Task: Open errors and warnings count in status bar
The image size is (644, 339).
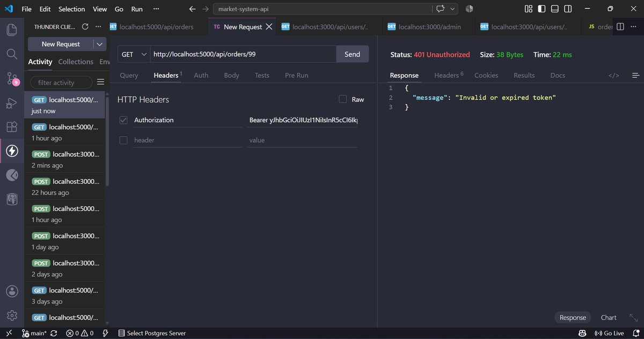Action: coord(79,333)
